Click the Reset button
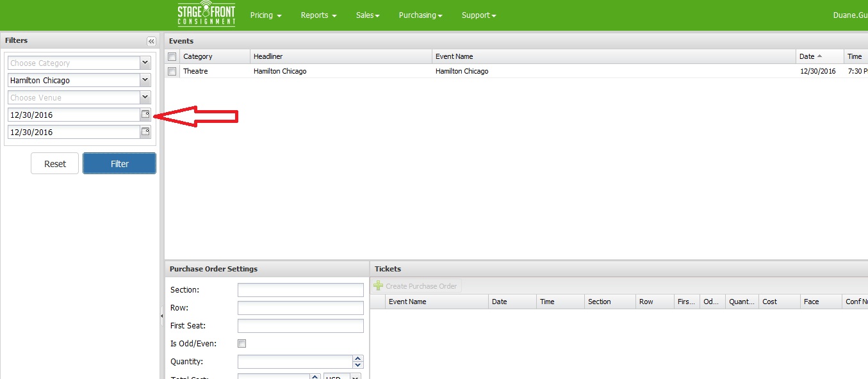 (54, 164)
